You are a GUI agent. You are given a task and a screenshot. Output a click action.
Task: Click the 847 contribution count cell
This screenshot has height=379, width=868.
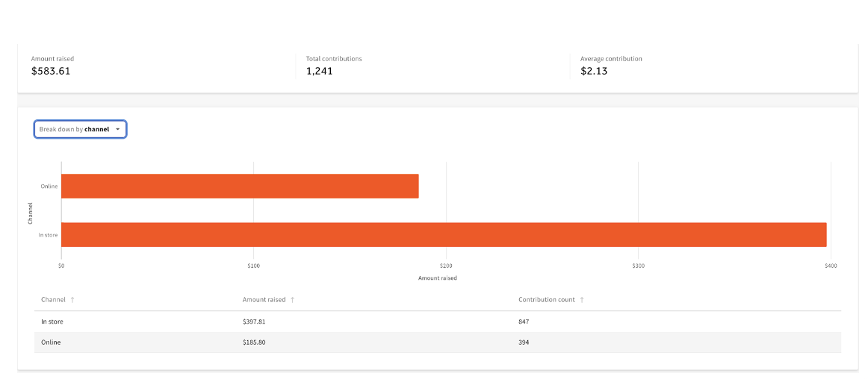[x=524, y=322]
